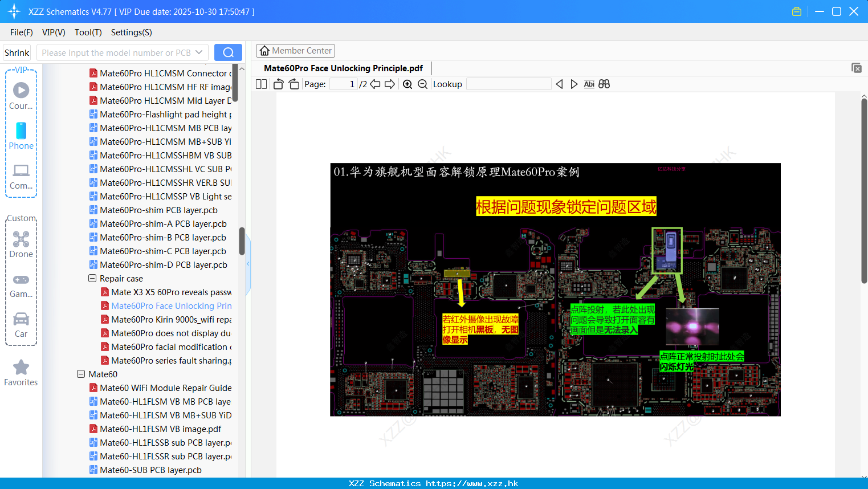868x489 pixels.
Task: Open the Courses sidebar section
Action: point(21,96)
